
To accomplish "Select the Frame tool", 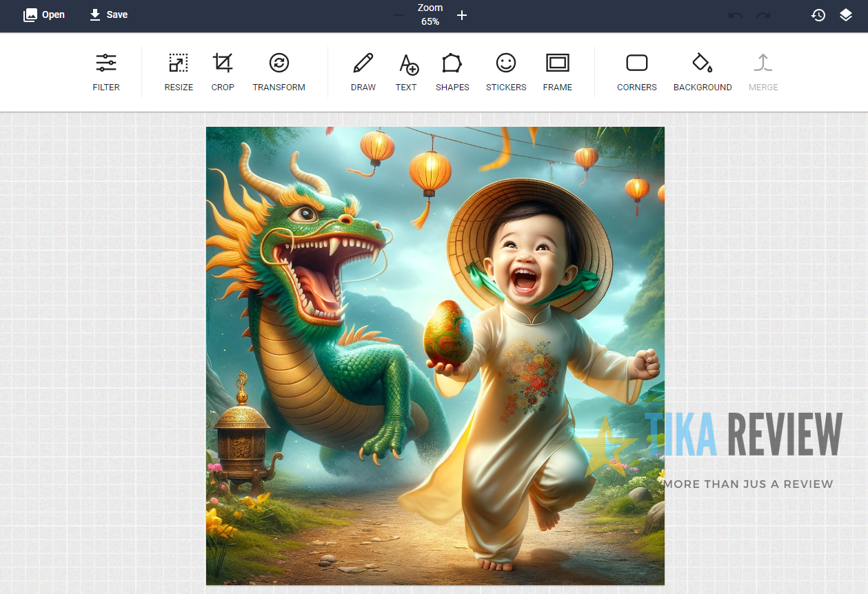I will click(558, 72).
